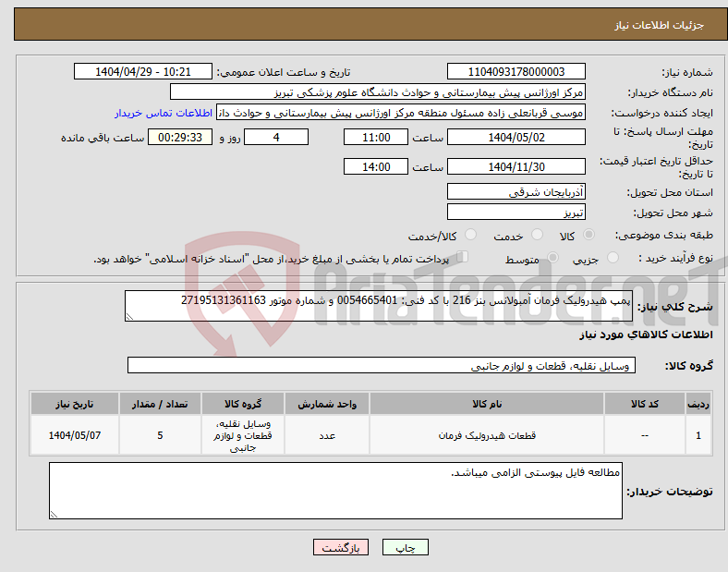Click the response deadline date 1404/05/02
The width and height of the screenshot is (728, 572).
pos(516,138)
